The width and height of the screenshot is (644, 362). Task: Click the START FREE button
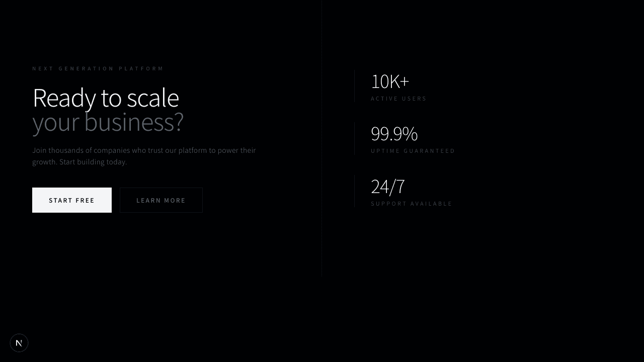[x=72, y=200]
